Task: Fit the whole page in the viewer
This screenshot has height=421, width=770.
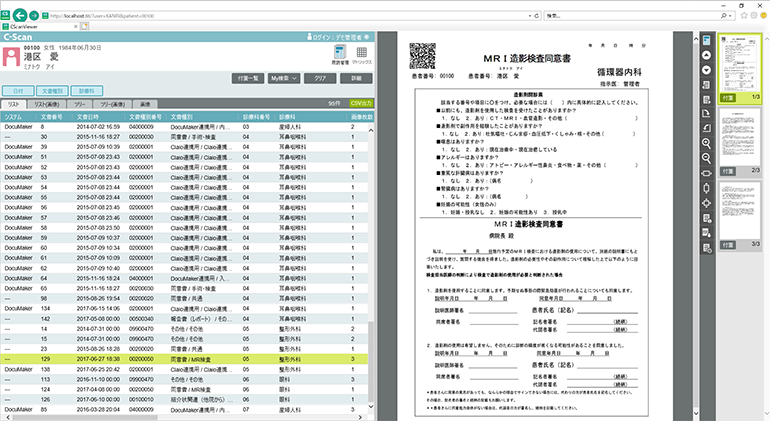Action: pyautogui.click(x=707, y=203)
